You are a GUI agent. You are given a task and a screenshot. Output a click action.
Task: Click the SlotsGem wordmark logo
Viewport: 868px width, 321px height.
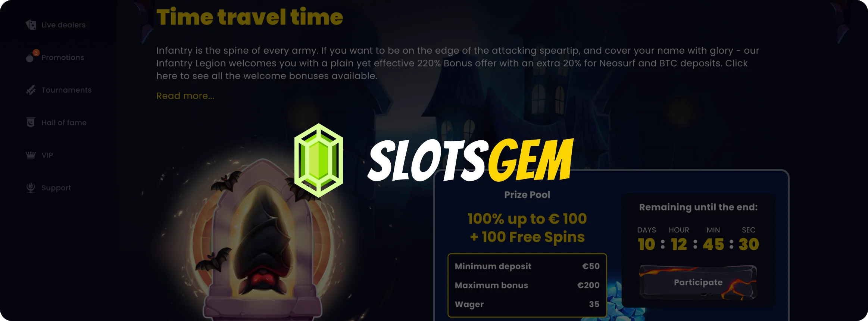(x=471, y=160)
